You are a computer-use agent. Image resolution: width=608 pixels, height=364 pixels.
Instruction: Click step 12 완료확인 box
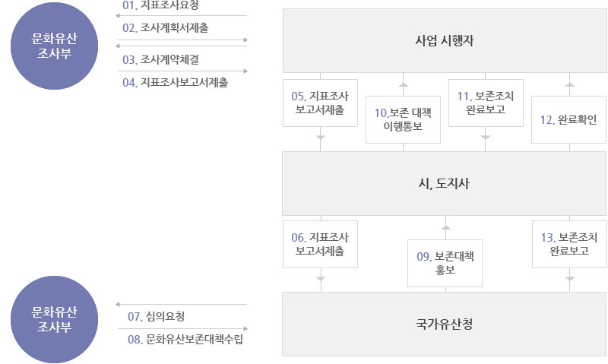tap(568, 119)
